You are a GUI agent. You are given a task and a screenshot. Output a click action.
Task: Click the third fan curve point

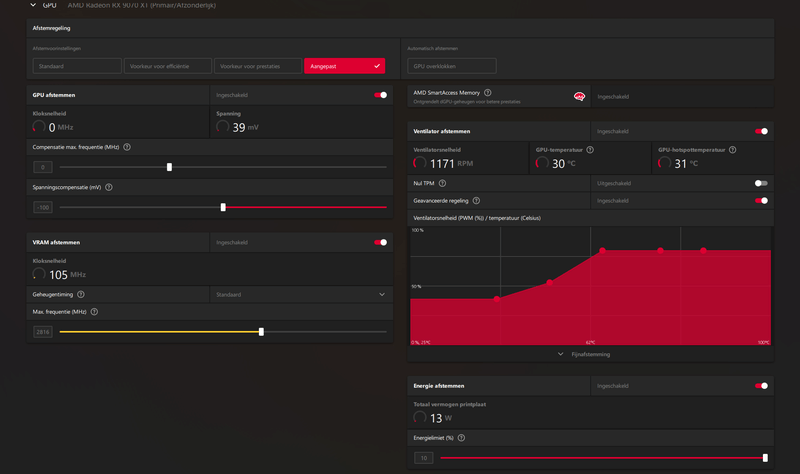click(x=603, y=251)
